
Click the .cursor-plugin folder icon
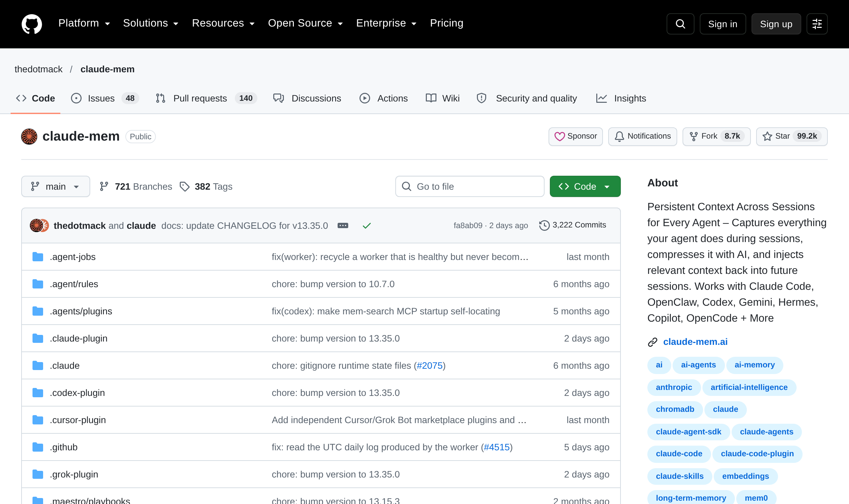coord(38,420)
